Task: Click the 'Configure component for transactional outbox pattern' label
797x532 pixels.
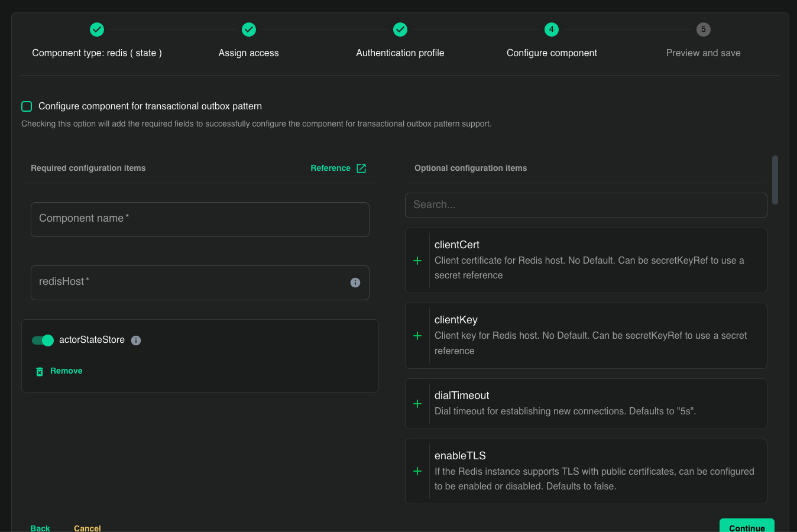Action: point(150,106)
